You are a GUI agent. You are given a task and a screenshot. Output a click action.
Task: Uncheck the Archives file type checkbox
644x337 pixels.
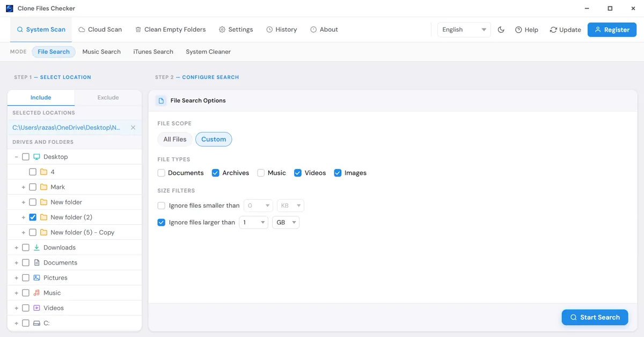tap(216, 173)
